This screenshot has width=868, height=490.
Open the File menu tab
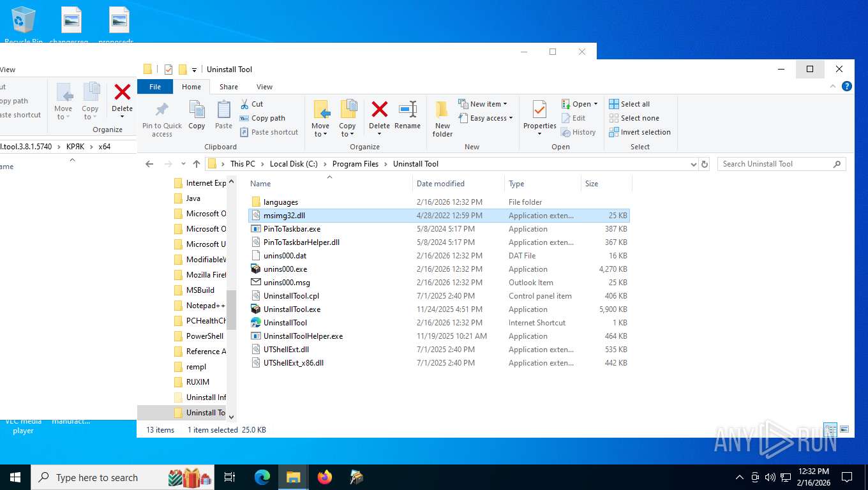point(155,87)
